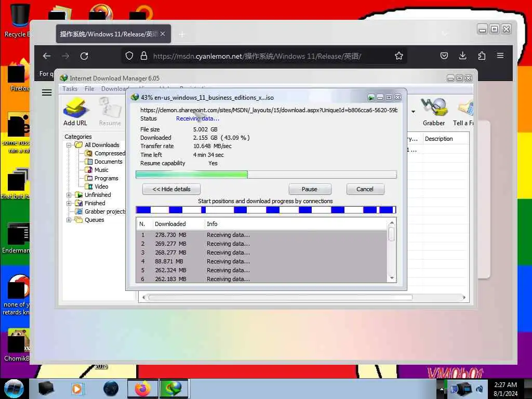532x399 pixels.
Task: Show hidden tray icons arrow
Action: click(x=442, y=389)
